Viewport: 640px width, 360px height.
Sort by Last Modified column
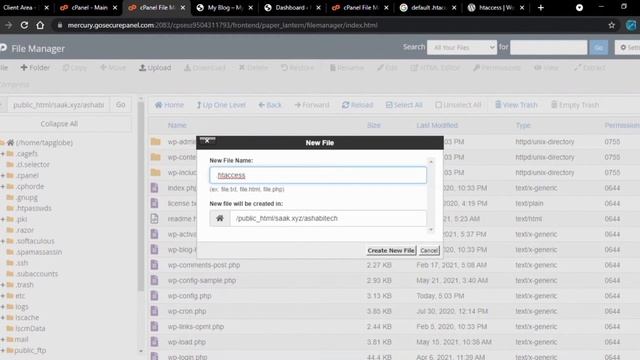click(437, 125)
